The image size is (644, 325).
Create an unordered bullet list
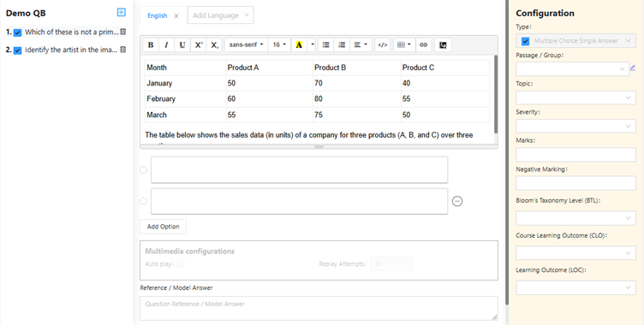click(x=325, y=45)
